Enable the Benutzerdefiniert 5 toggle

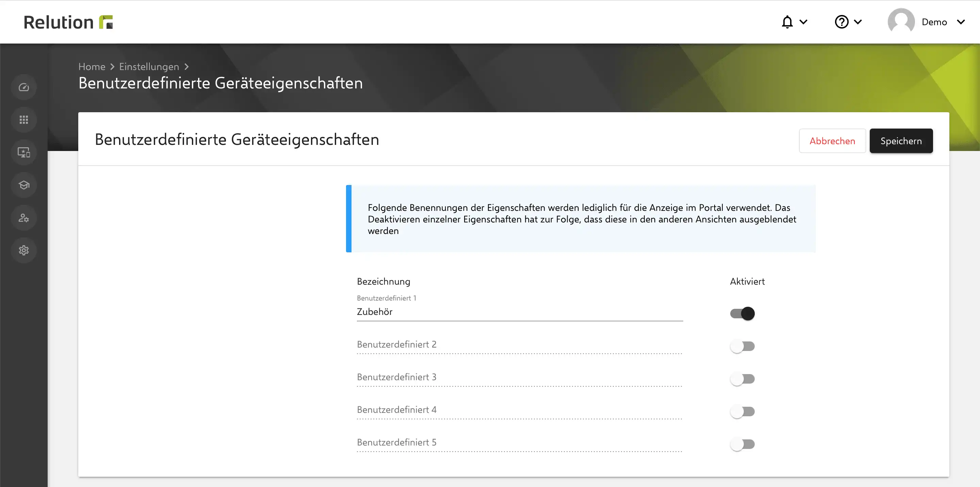click(742, 444)
